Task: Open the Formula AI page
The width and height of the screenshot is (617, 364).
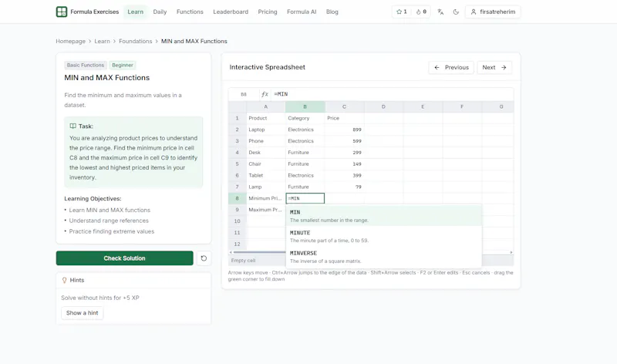Action: pos(302,12)
